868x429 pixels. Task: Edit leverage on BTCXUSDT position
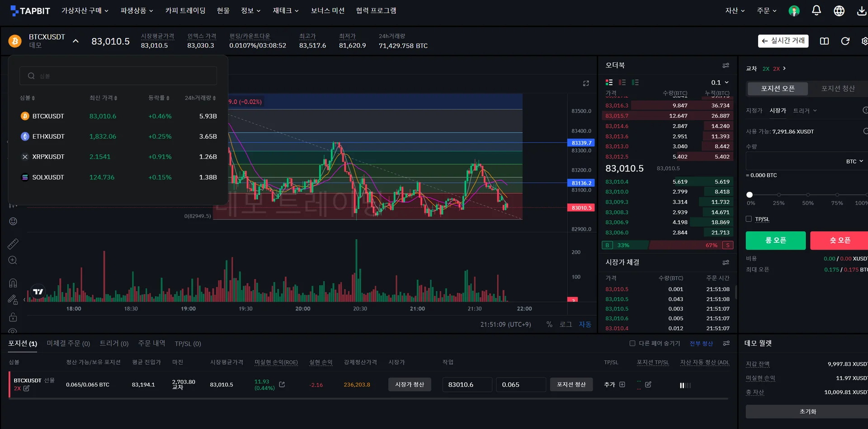pos(26,388)
